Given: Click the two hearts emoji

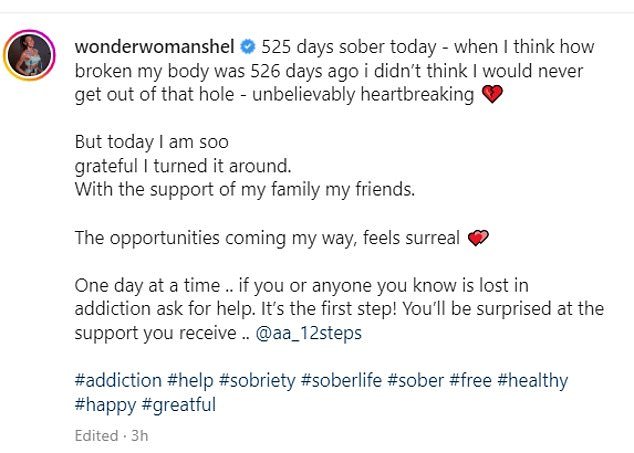Looking at the screenshot, I should click(478, 238).
